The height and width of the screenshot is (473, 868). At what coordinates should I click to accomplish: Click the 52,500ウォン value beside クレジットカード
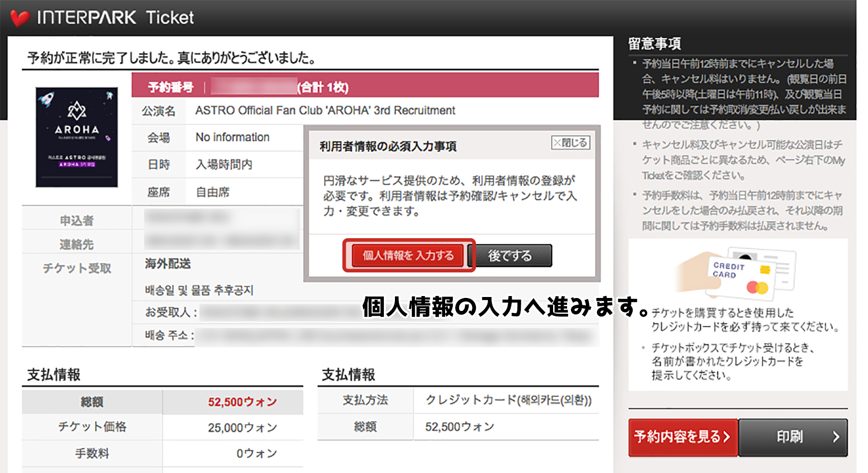[x=460, y=427]
